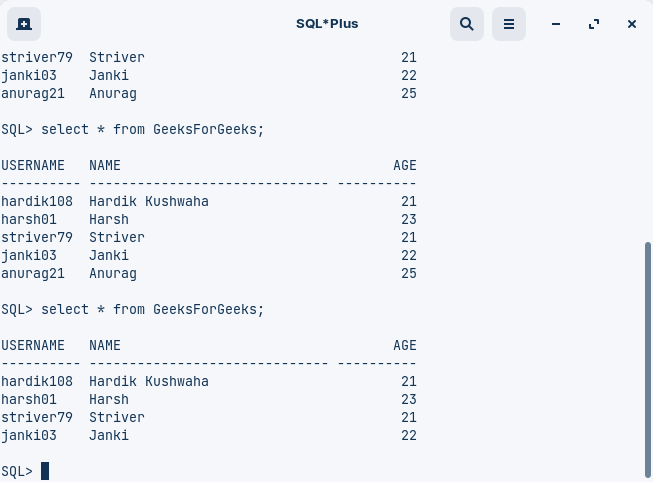
Task: Minimize the SQL*Plus window
Action: click(x=556, y=23)
